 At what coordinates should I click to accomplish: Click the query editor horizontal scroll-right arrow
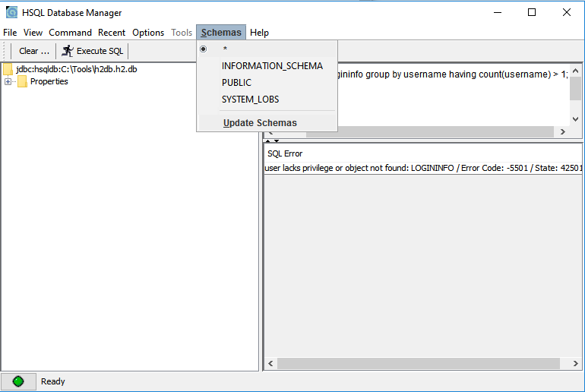(x=563, y=131)
